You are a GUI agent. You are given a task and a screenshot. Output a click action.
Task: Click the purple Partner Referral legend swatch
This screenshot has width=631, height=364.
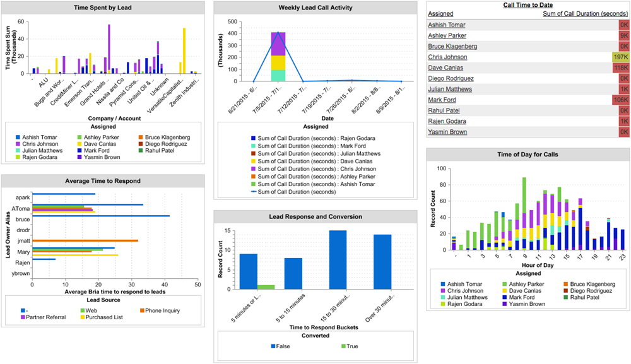click(x=23, y=317)
